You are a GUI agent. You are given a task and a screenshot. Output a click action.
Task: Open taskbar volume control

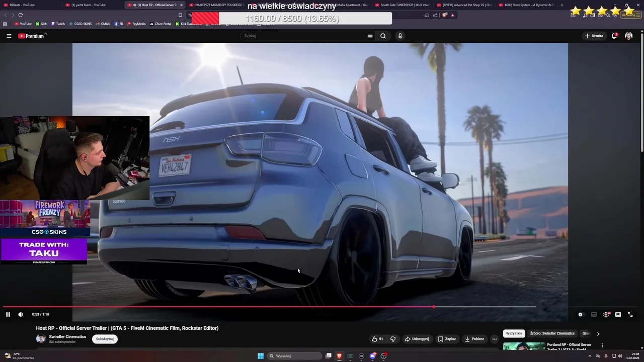tap(620, 356)
